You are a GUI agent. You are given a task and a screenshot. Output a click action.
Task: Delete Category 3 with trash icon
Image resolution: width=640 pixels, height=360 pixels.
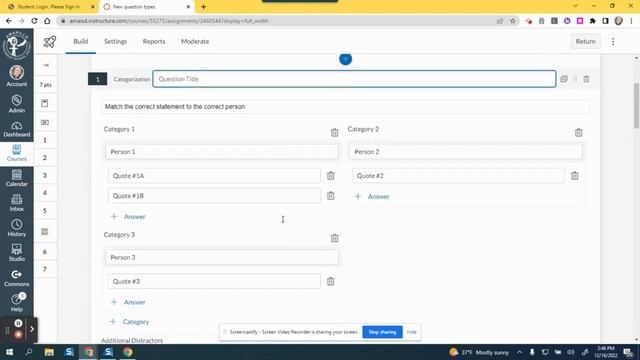coord(334,238)
